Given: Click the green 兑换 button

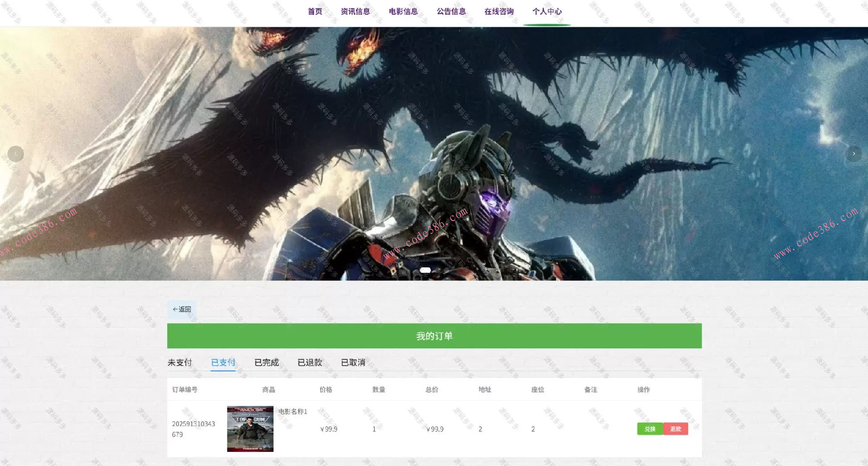Looking at the screenshot, I should (649, 429).
